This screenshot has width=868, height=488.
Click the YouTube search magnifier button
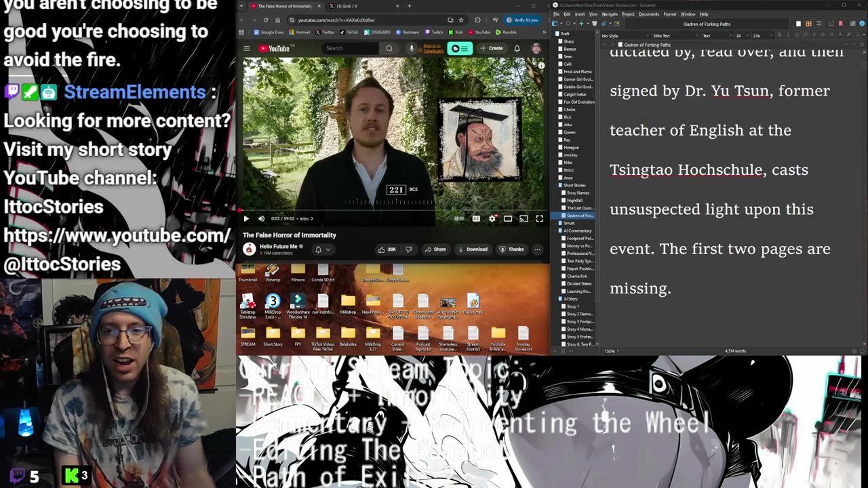pos(389,48)
